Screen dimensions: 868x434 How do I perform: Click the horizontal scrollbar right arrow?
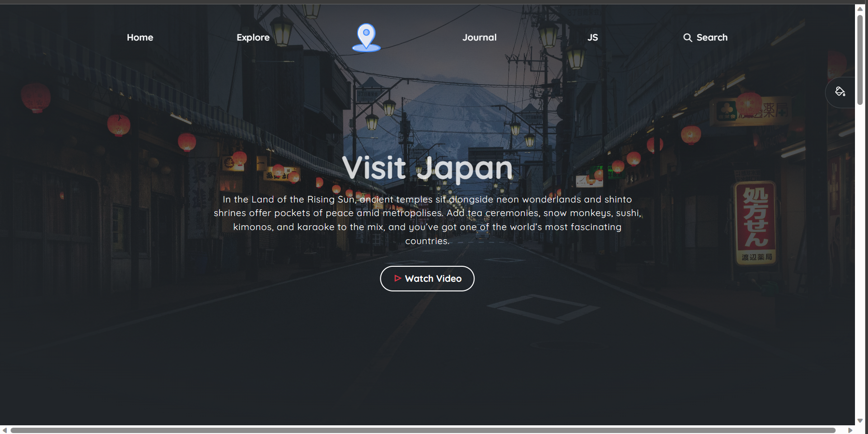(x=850, y=430)
